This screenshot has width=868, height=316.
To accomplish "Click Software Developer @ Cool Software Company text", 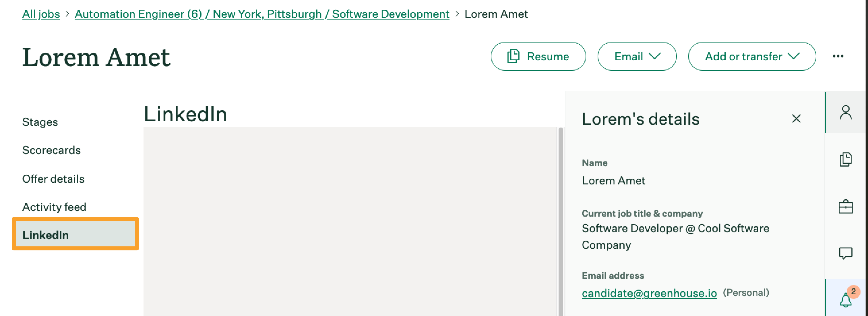I will coord(675,236).
